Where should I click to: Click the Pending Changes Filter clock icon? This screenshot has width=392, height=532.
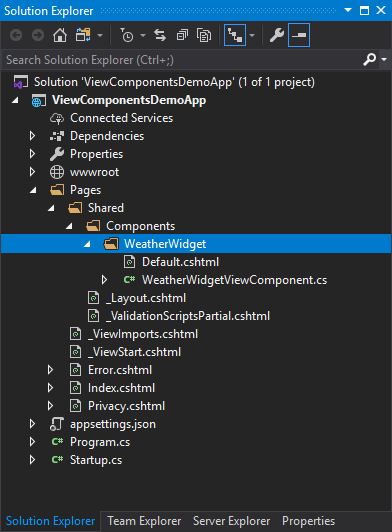(127, 35)
